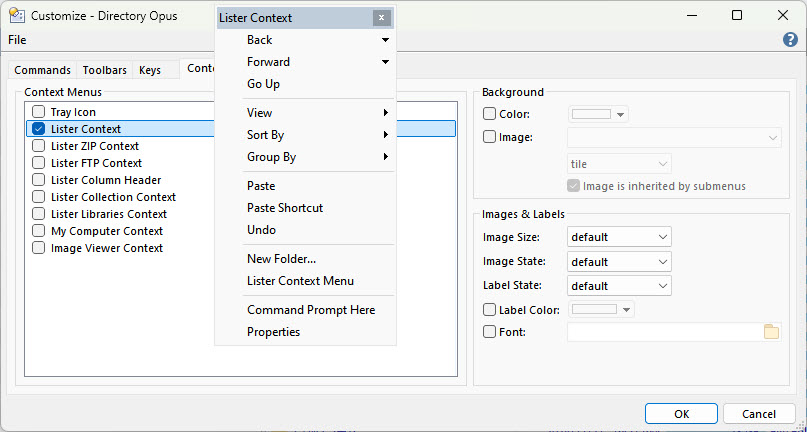Viewport: 807px width, 432px height.
Task: Enable the Label Color checkbox
Action: [x=490, y=310]
